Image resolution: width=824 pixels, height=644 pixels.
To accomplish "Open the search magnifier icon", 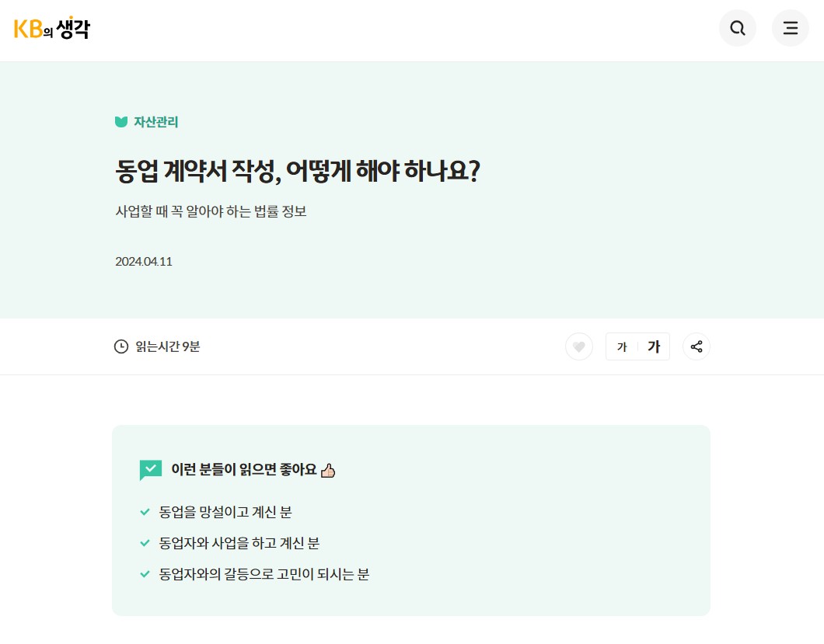I will click(x=737, y=28).
